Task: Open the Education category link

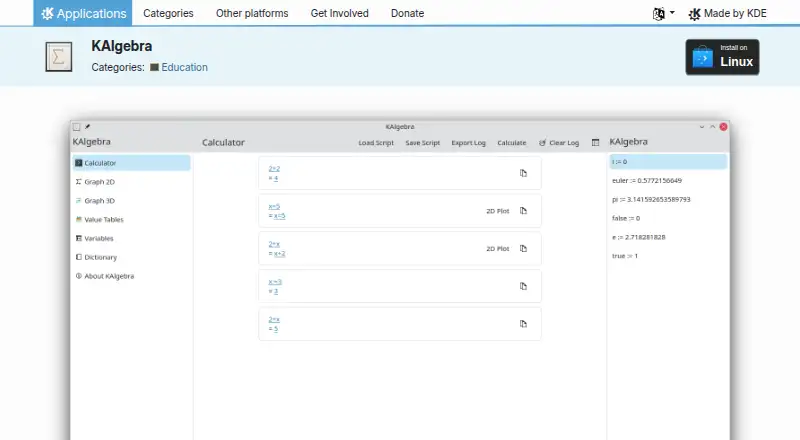Action: point(179,67)
